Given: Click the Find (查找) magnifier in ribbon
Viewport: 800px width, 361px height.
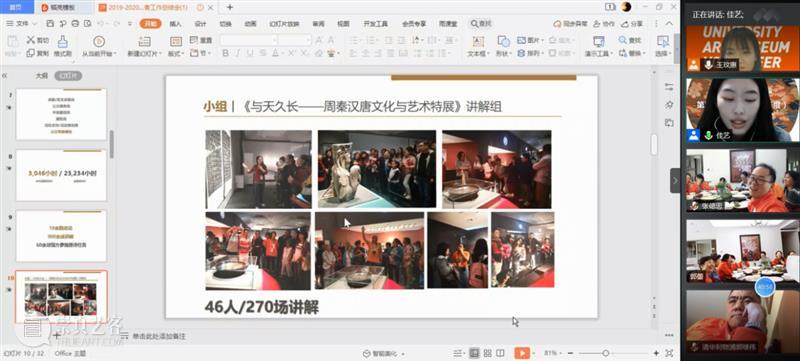Looking at the screenshot, I should (623, 40).
